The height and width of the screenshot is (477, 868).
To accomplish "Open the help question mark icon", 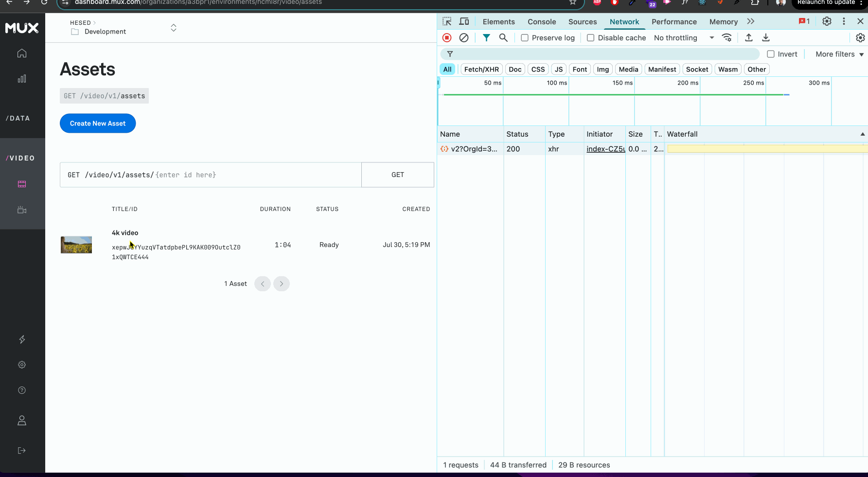I will click(x=22, y=390).
